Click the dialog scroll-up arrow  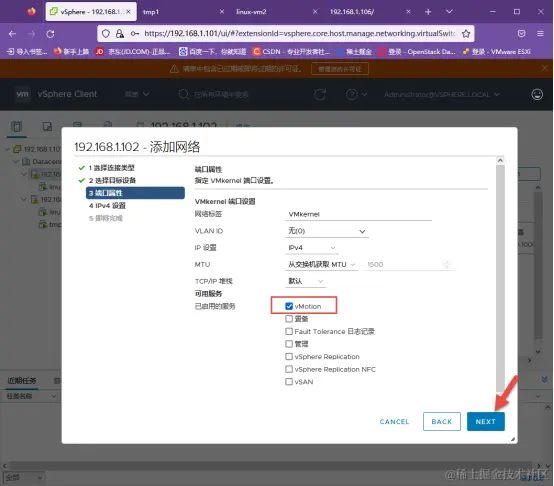pyautogui.click(x=500, y=160)
